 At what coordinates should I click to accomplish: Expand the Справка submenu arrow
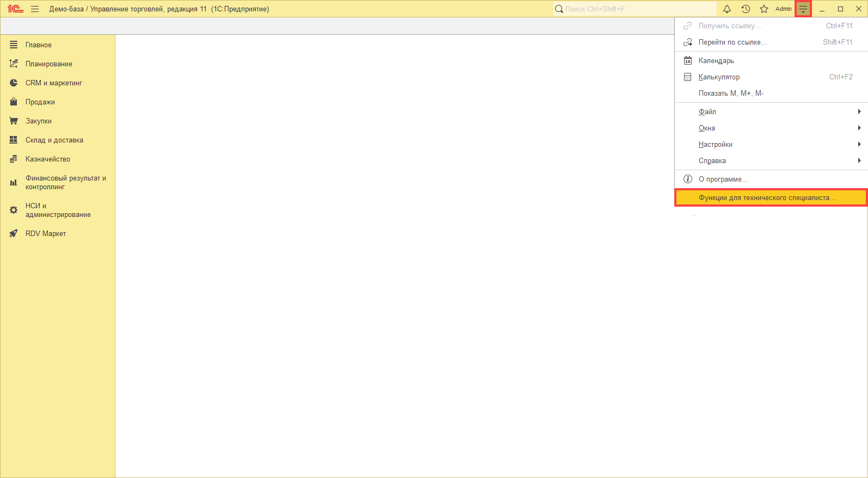click(859, 160)
